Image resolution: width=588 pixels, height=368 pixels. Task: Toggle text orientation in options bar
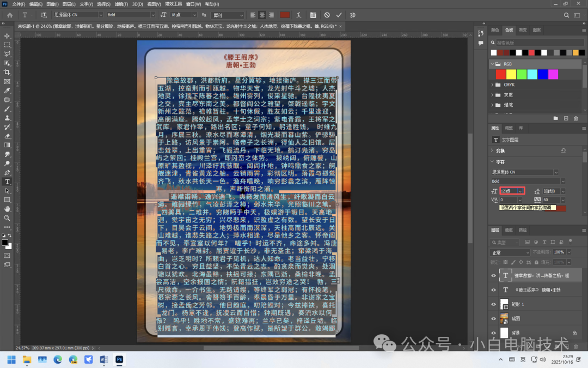(44, 15)
